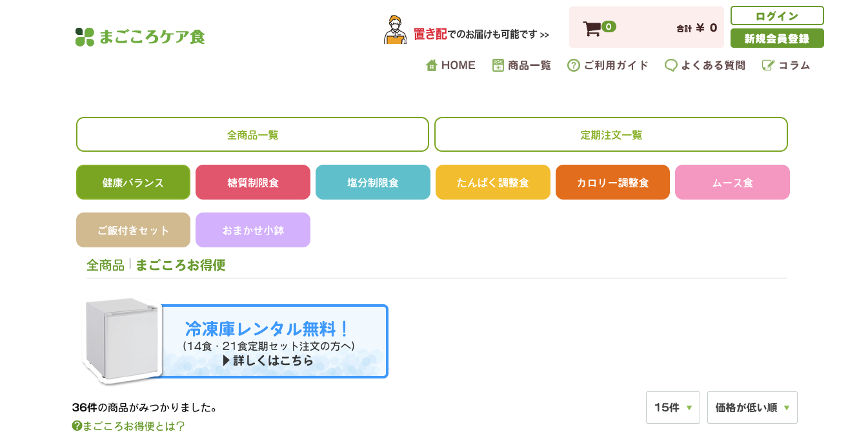This screenshot has height=445, width=868.
Task: Click the HOME house icon in navigation
Action: (x=430, y=65)
